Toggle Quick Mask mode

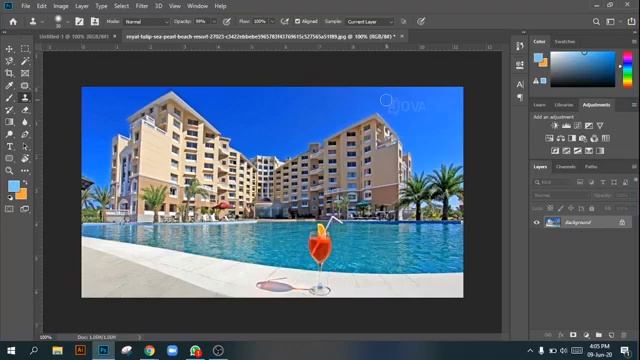coord(9,209)
